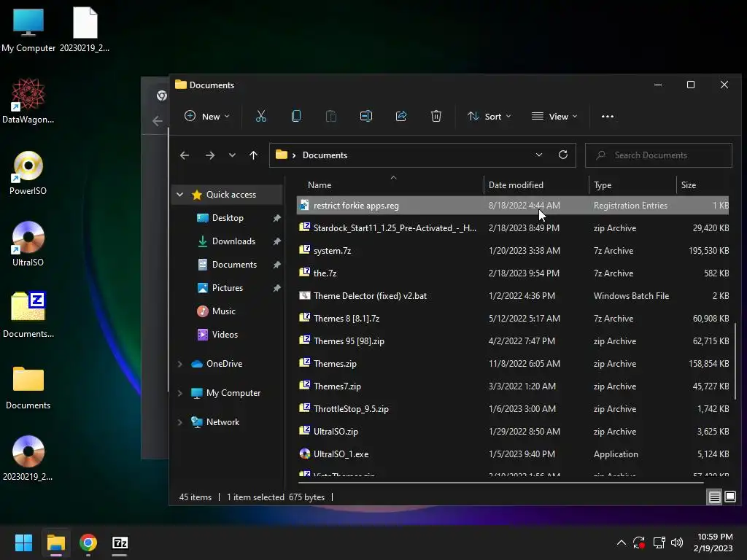The image size is (747, 560).
Task: Expand the OneDrive tree node
Action: [179, 364]
